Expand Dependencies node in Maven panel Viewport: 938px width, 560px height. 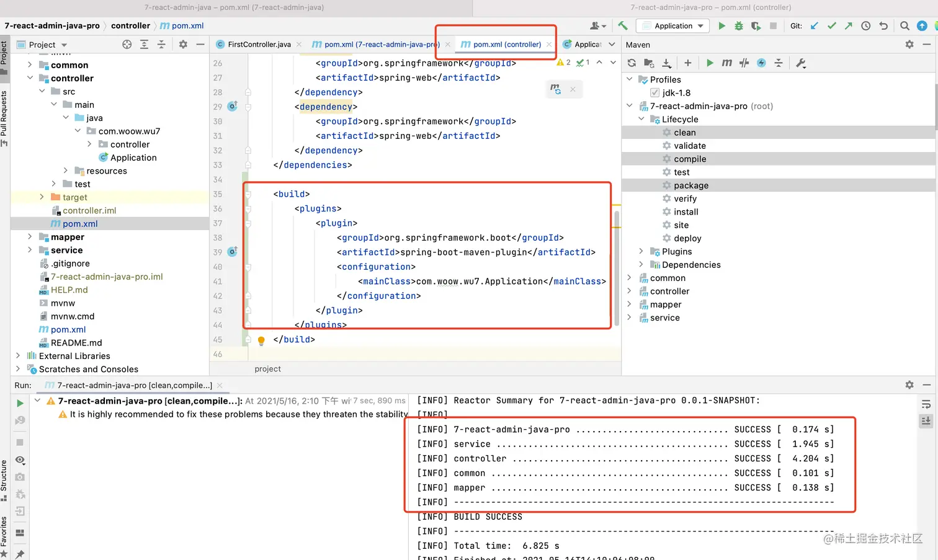click(x=641, y=264)
